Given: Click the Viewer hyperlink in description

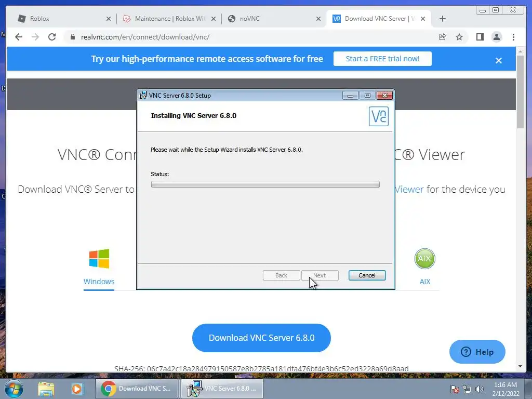Looking at the screenshot, I should tap(409, 189).
